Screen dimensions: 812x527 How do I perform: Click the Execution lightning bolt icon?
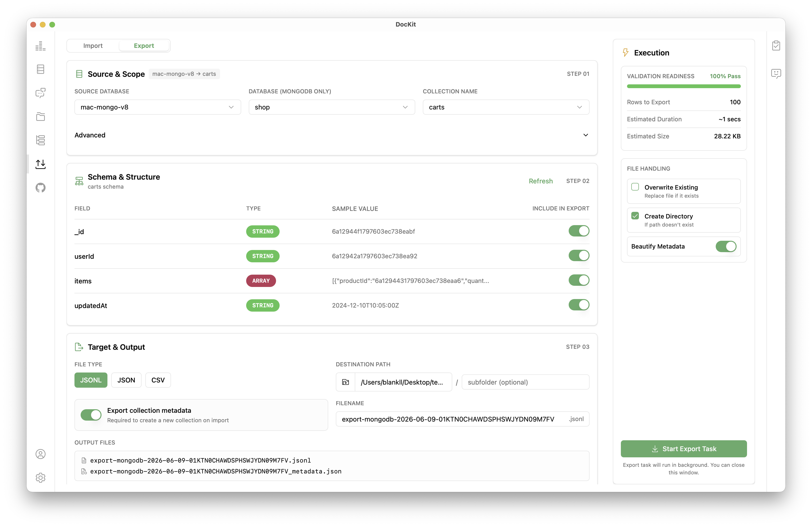tap(625, 53)
